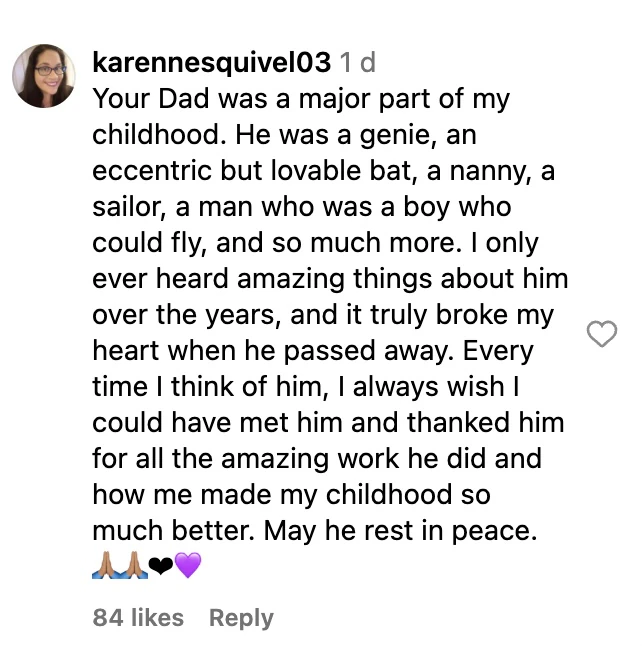Viewport: 642px width, 646px height.
Task: Click the second praying hands emoji
Action: pos(133,567)
